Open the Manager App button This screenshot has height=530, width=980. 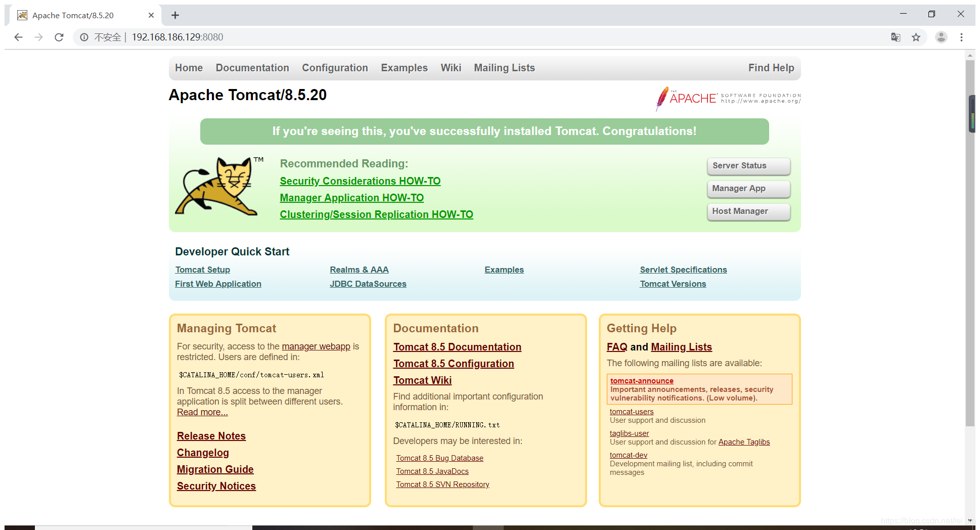pos(748,189)
